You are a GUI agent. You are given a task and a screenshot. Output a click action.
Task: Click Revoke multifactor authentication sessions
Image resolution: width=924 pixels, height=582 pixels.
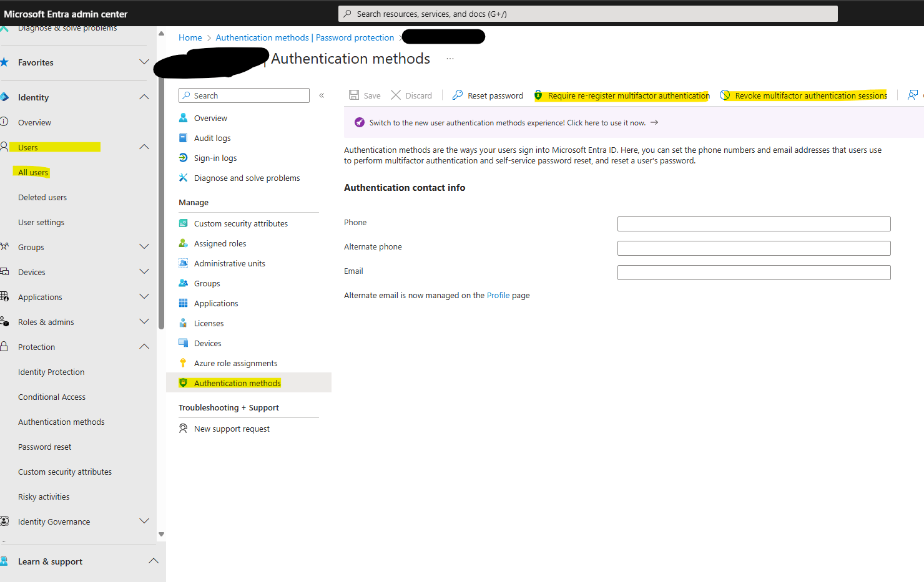(x=804, y=95)
